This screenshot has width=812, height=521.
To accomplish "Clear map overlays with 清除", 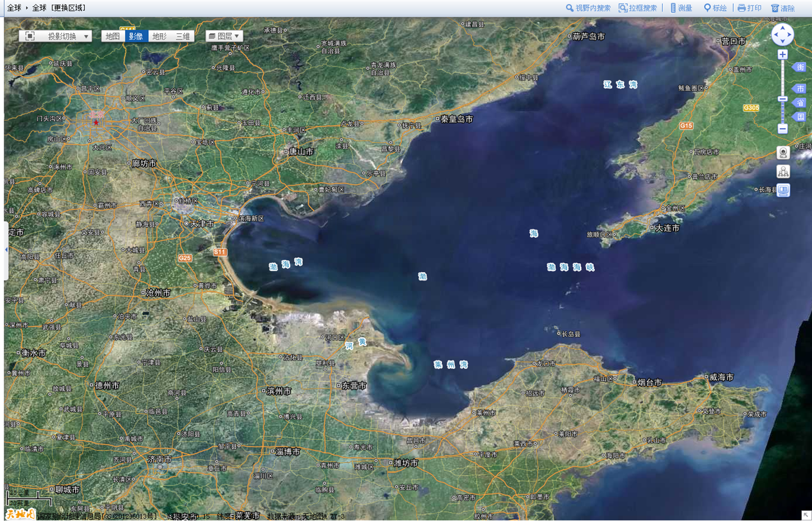I will coord(782,8).
